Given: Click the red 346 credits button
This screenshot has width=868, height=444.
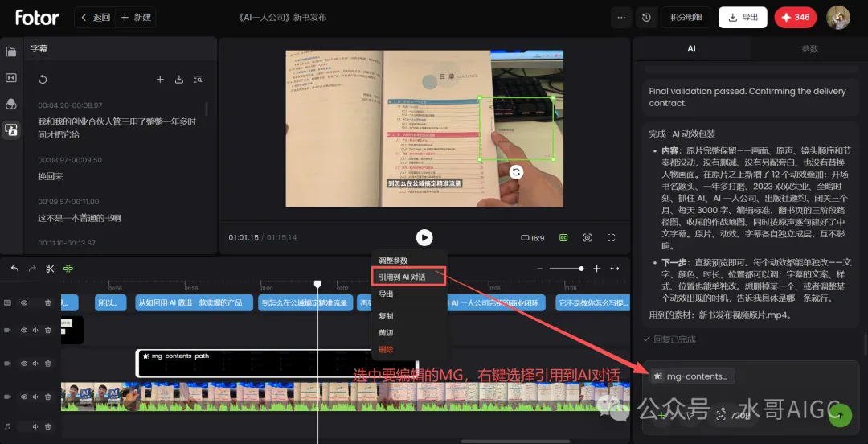Looking at the screenshot, I should (x=796, y=17).
